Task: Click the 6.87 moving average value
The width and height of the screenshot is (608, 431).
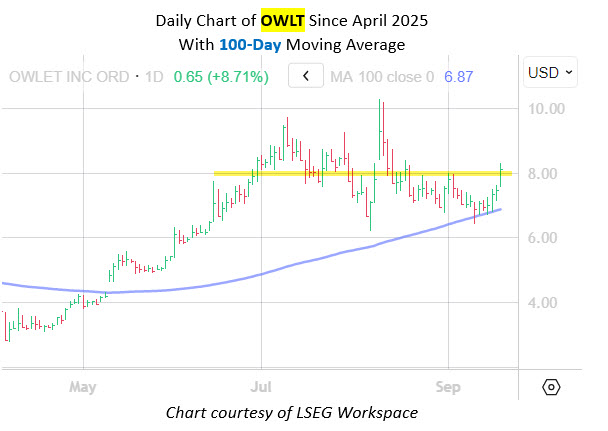Action: click(458, 77)
